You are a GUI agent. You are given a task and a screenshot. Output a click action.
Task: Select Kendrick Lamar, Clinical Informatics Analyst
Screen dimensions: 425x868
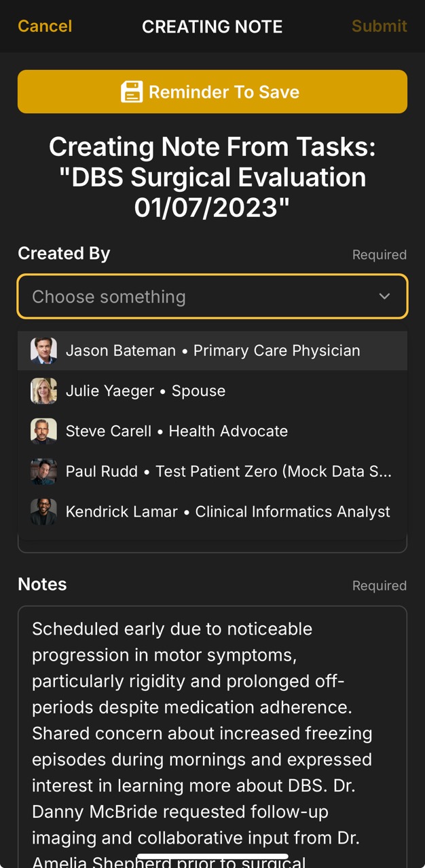click(x=212, y=511)
